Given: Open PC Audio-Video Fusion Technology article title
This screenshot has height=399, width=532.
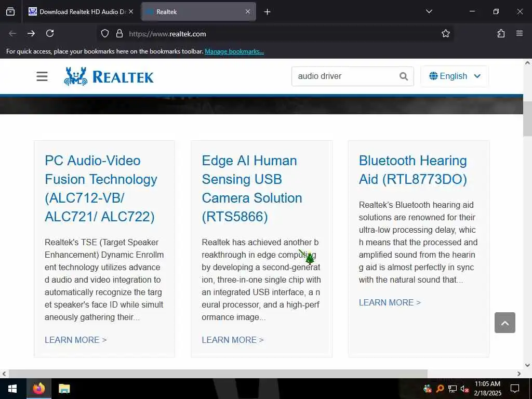Looking at the screenshot, I should [101, 188].
